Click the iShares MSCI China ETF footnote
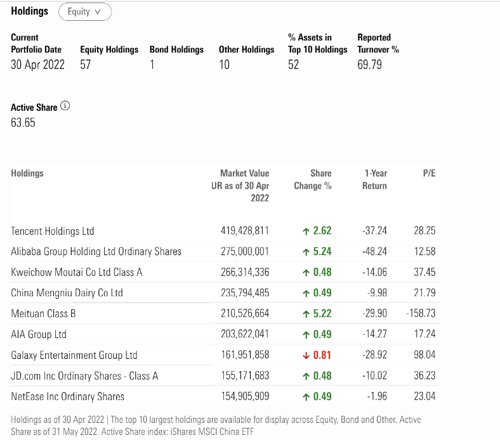This screenshot has height=440, width=500. 212,432
